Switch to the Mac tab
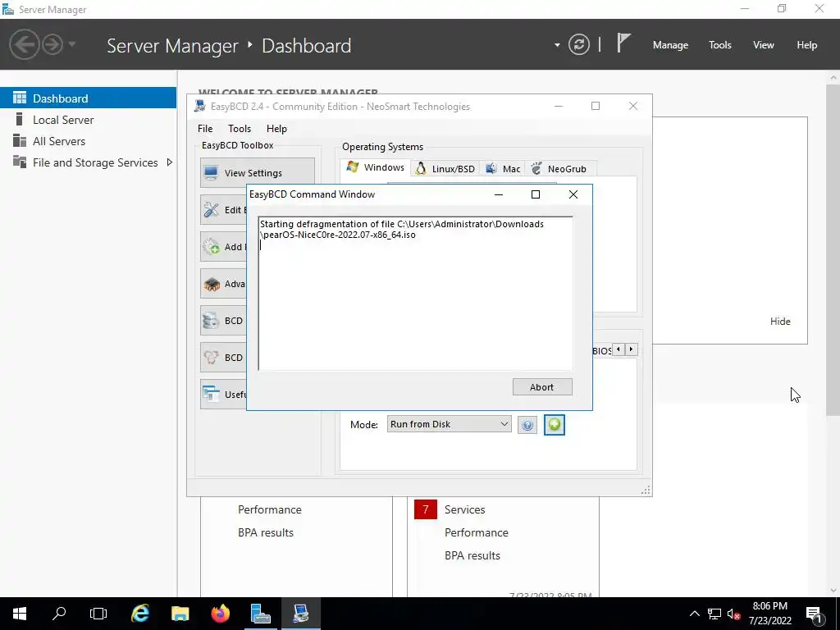Viewport: 840px width, 630px height. [x=503, y=169]
